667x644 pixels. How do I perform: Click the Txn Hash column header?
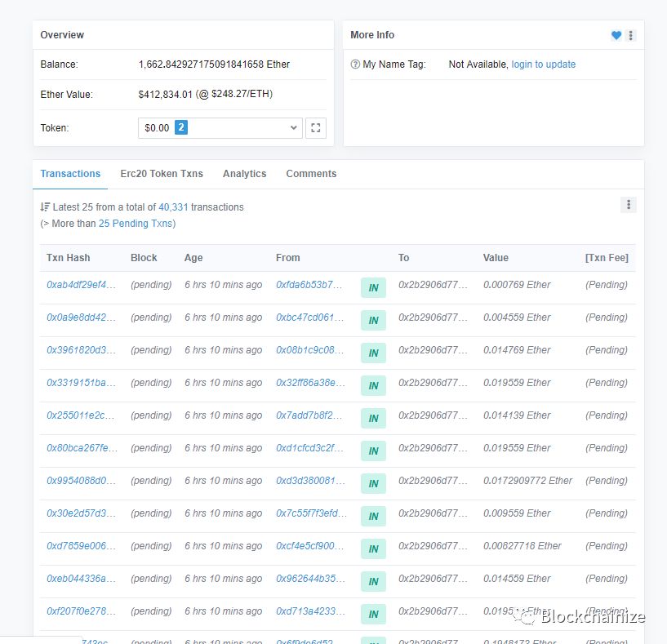[x=68, y=257]
